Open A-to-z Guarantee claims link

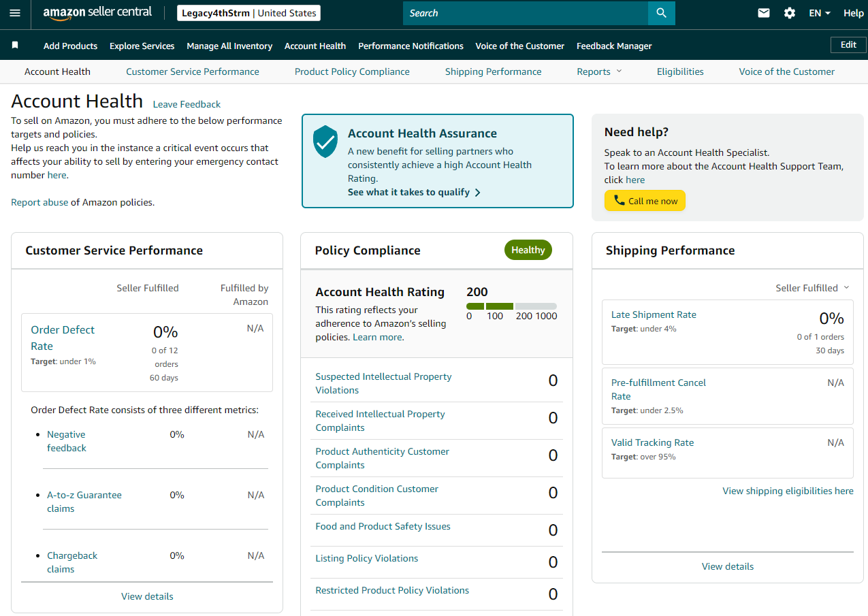tap(84, 502)
